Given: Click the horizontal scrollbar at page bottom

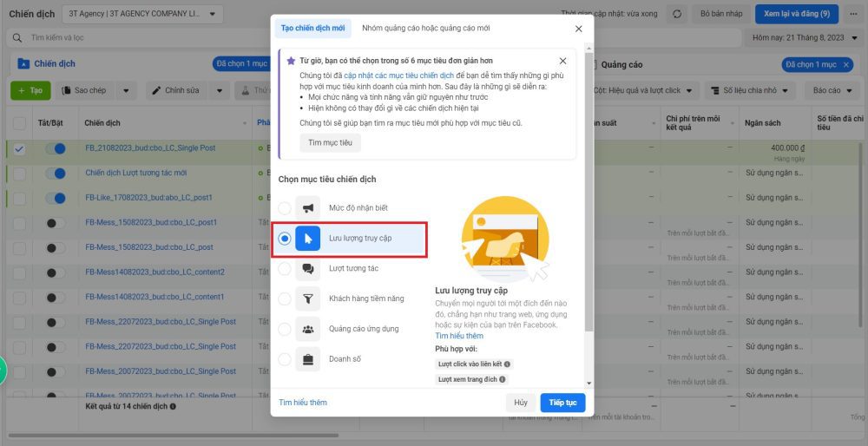Looking at the screenshot, I should pyautogui.click(x=172, y=436).
